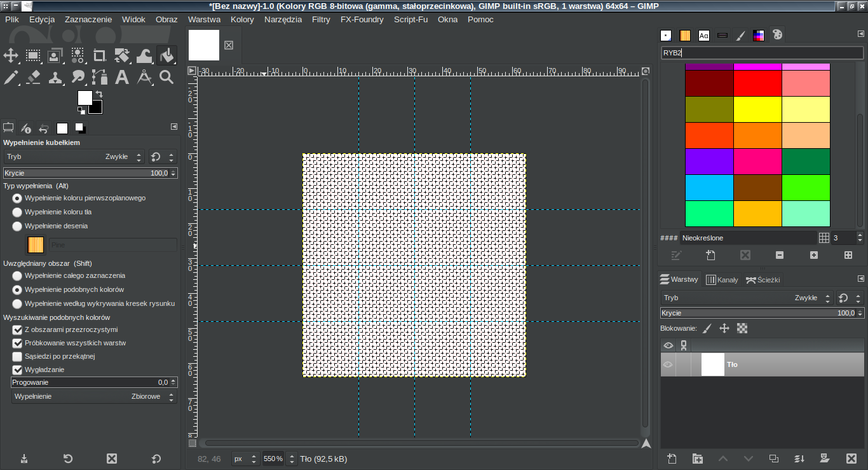Image resolution: width=868 pixels, height=470 pixels.
Task: Create a new layer group
Action: point(698,459)
